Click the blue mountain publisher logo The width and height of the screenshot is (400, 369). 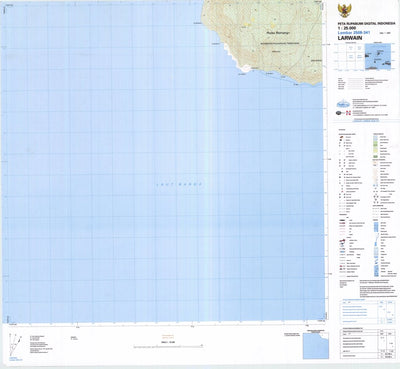343,103
